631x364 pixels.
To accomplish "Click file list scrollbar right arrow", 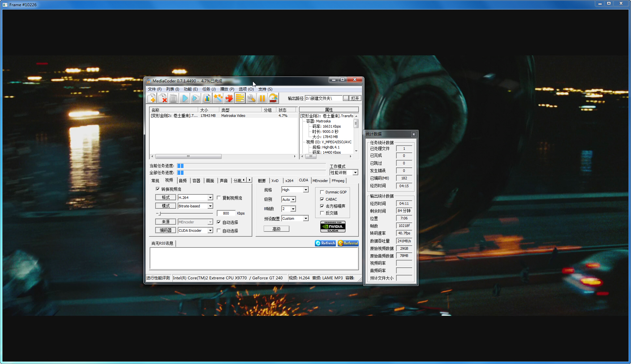I will [x=295, y=156].
